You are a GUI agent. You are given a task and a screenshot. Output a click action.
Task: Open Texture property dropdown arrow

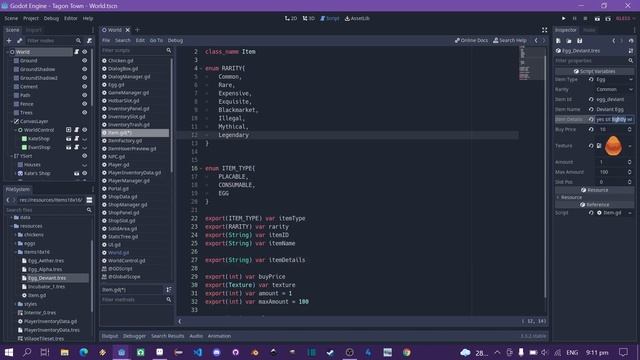click(630, 146)
